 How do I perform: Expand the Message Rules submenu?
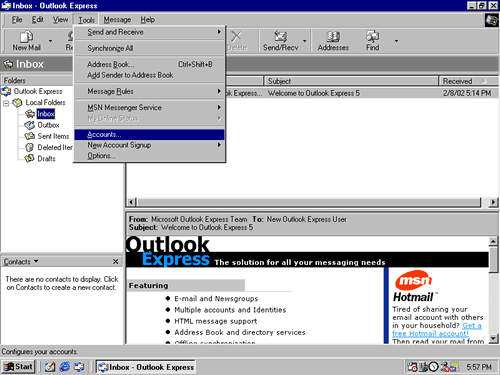pos(150,91)
